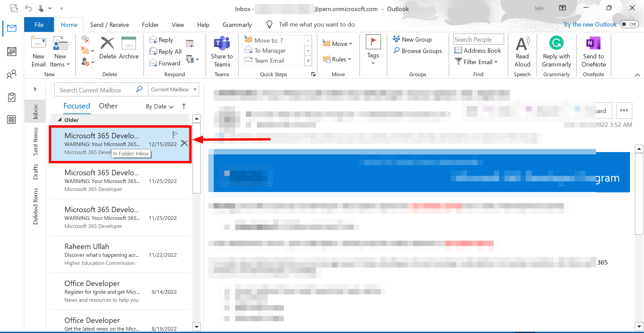Open Share to Teams
This screenshot has height=333, width=644.
point(222,51)
